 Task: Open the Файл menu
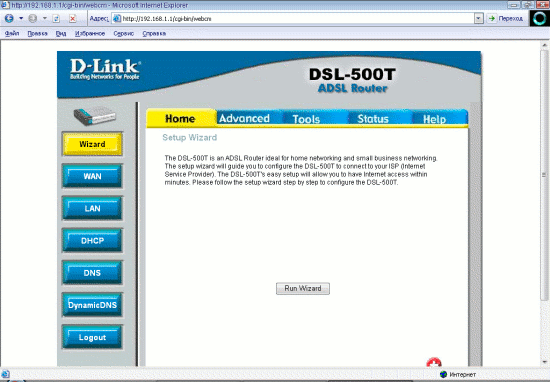12,33
